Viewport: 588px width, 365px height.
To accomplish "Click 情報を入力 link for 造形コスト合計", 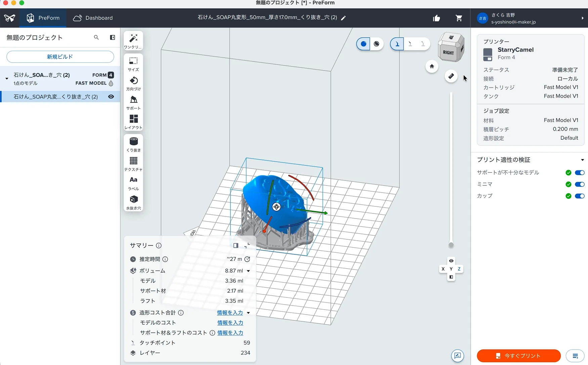I will [230, 313].
